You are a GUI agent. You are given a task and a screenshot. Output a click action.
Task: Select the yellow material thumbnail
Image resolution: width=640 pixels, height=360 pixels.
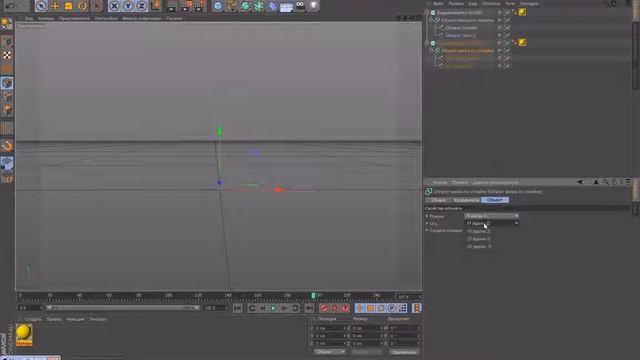tap(24, 335)
